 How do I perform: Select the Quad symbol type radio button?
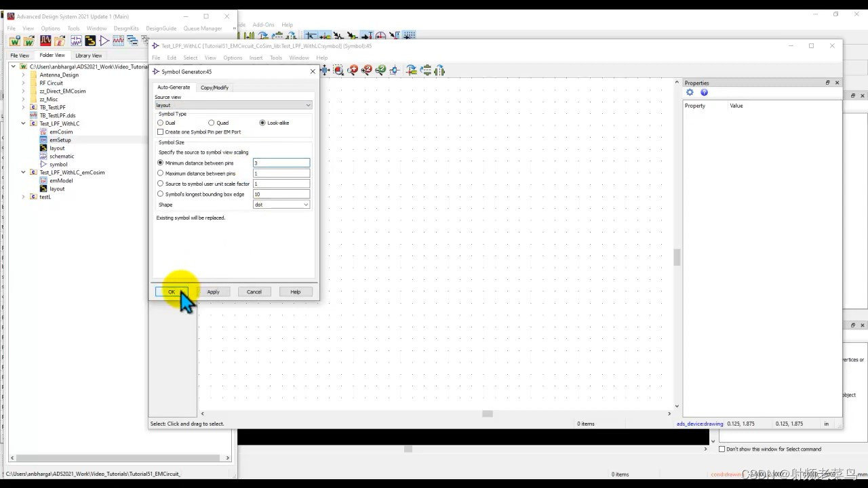pyautogui.click(x=212, y=123)
